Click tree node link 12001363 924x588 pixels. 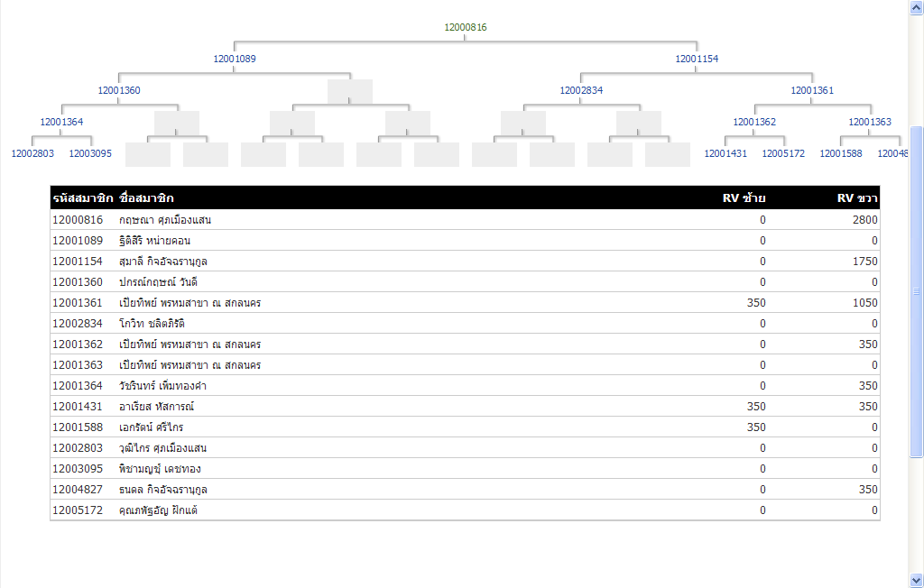(870, 122)
